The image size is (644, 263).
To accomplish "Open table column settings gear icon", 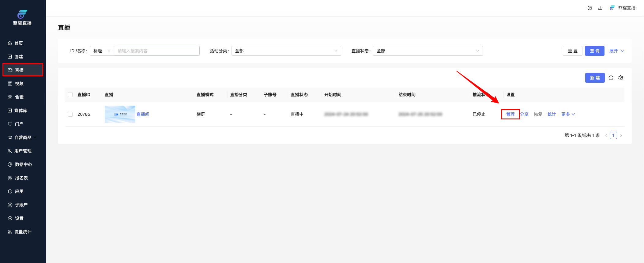I will tap(621, 78).
